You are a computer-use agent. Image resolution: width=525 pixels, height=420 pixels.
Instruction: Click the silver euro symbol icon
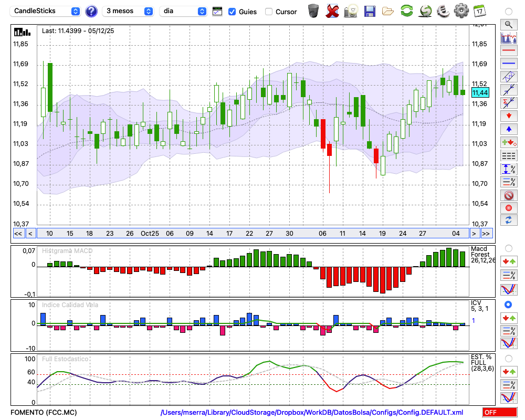444,11
